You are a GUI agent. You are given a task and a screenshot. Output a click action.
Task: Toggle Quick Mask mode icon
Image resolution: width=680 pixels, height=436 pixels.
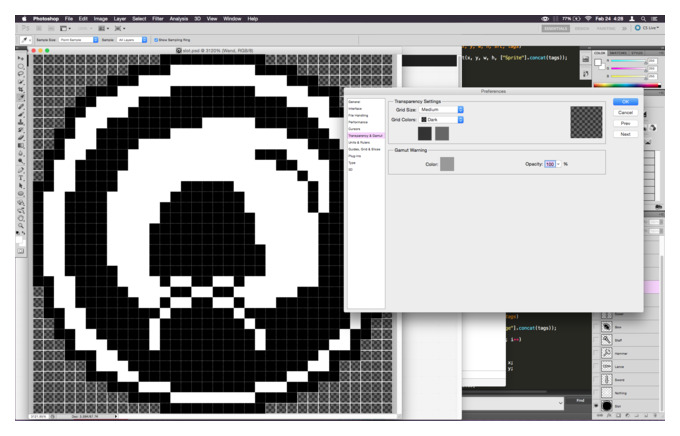[20, 251]
